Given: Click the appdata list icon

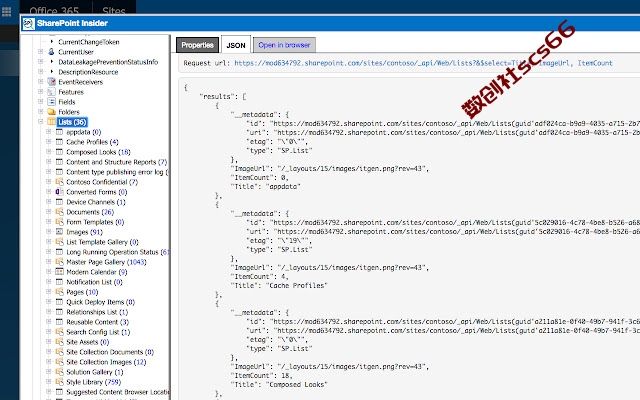Looking at the screenshot, I should tap(59, 132).
